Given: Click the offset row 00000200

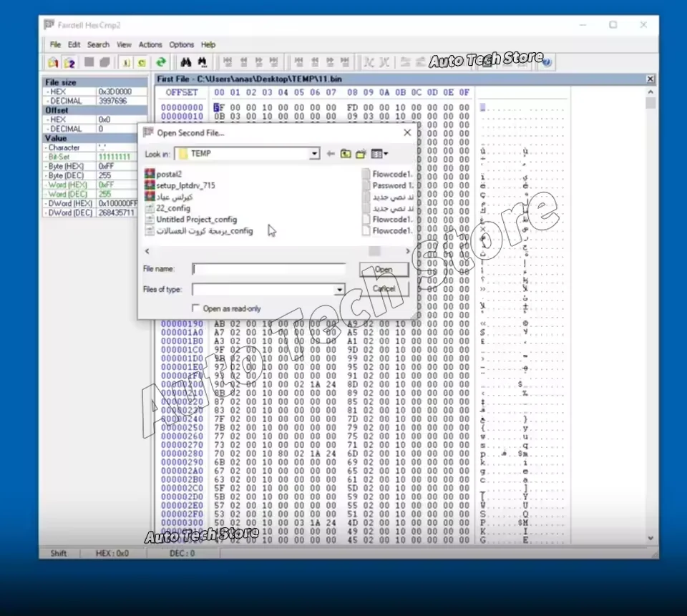Looking at the screenshot, I should pos(182,384).
